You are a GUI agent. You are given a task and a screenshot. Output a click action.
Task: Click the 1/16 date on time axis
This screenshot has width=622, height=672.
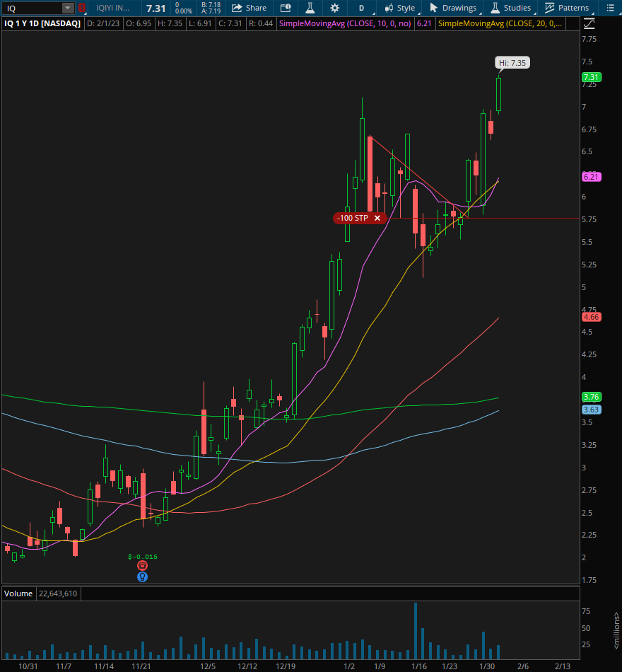419,666
